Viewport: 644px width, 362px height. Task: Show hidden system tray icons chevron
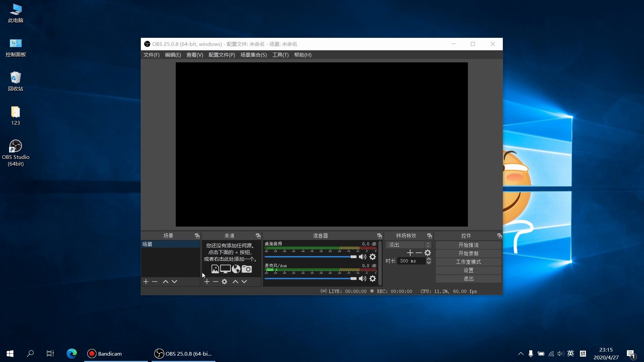pos(521,354)
